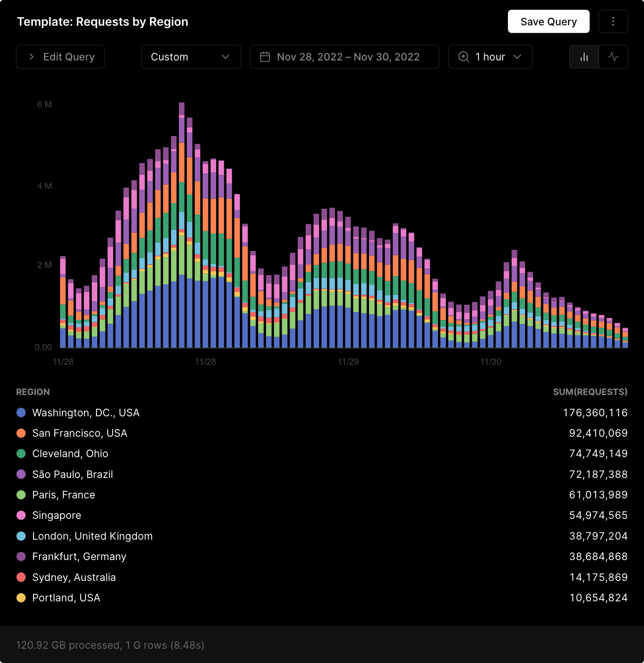The height and width of the screenshot is (663, 644).
Task: Select the "Paris, France" region label
Action: coord(64,495)
